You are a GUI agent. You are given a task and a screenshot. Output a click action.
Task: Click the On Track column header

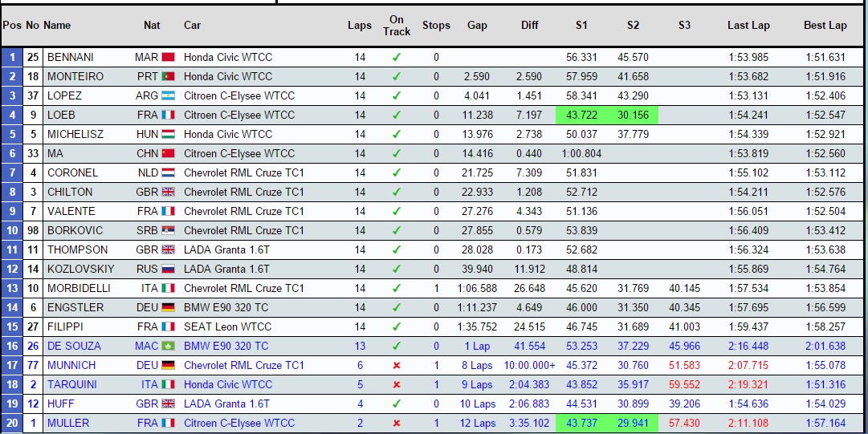(396, 26)
